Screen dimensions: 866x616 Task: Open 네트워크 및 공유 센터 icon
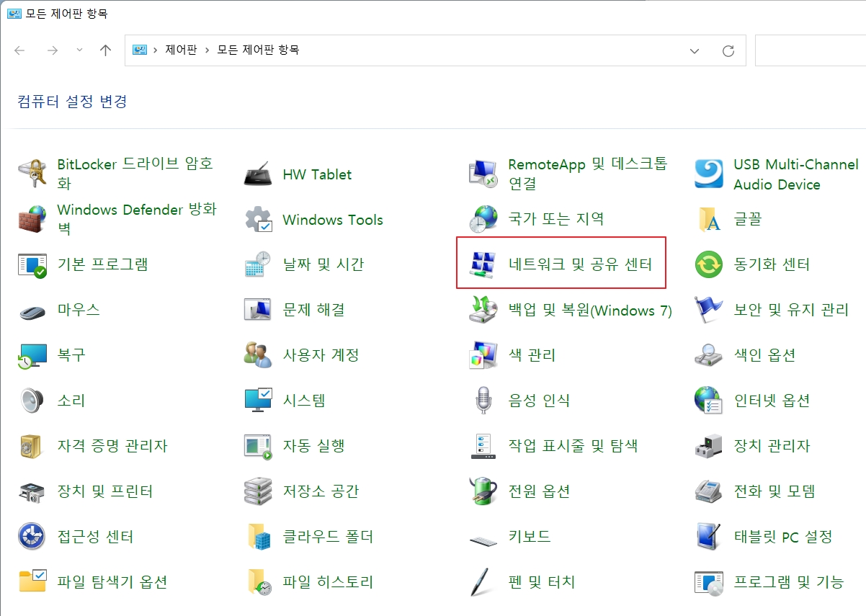point(483,264)
